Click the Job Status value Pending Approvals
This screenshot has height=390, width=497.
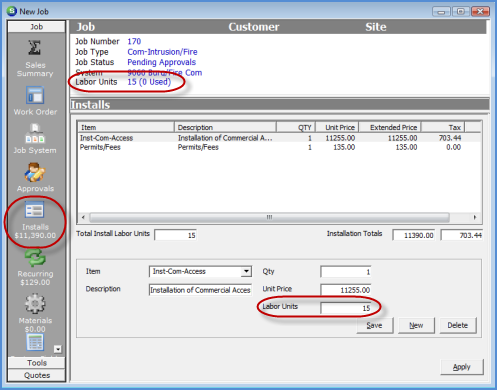click(162, 62)
